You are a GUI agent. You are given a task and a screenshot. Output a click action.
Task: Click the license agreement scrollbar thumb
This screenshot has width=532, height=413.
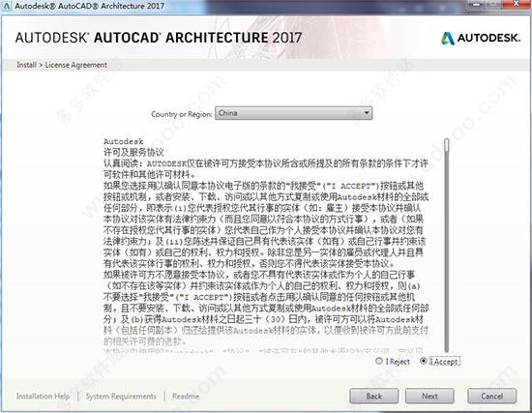click(447, 144)
